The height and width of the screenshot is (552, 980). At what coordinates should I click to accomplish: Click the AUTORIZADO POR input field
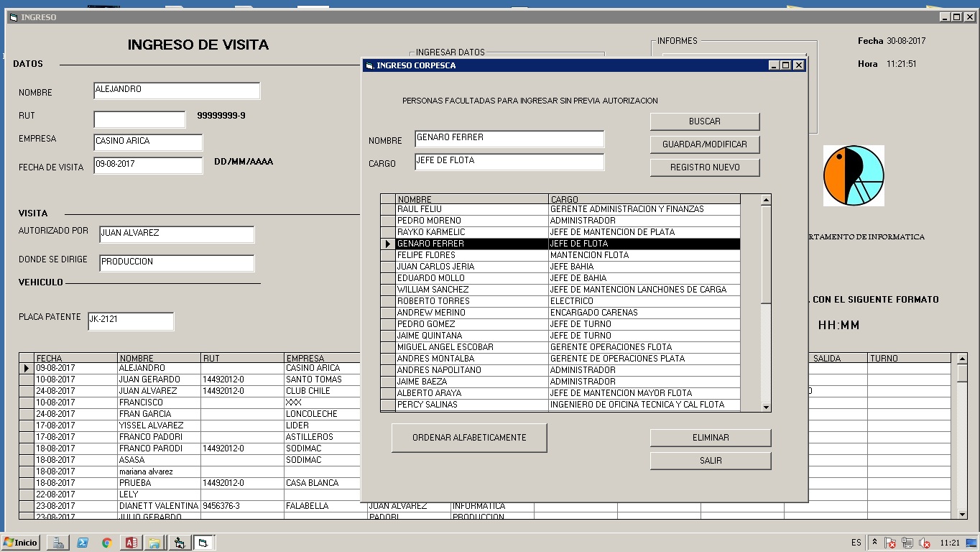[177, 234]
